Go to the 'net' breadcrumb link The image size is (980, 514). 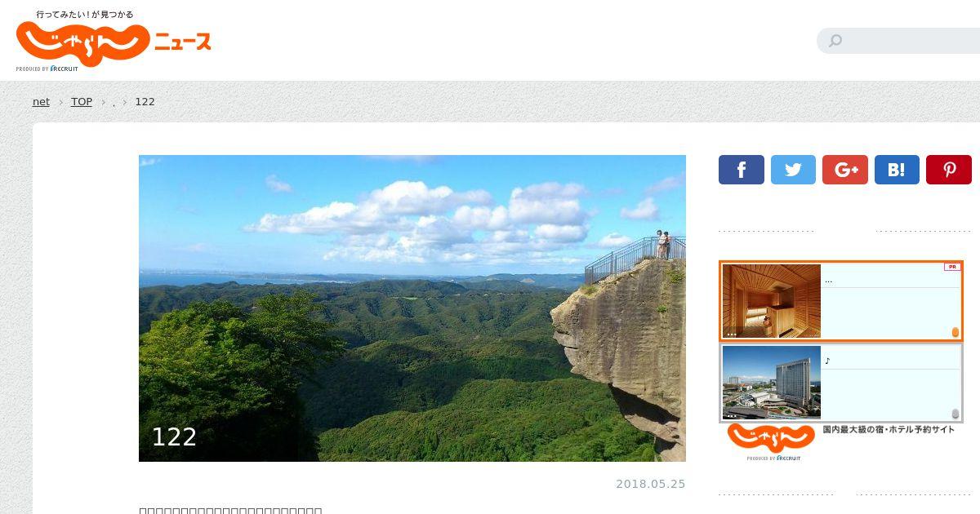tap(41, 102)
